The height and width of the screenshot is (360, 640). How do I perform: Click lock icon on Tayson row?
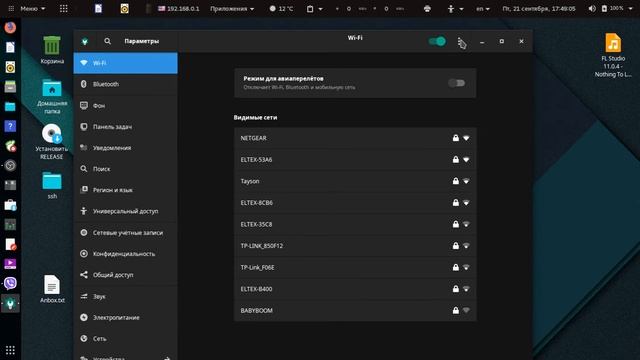(x=456, y=181)
